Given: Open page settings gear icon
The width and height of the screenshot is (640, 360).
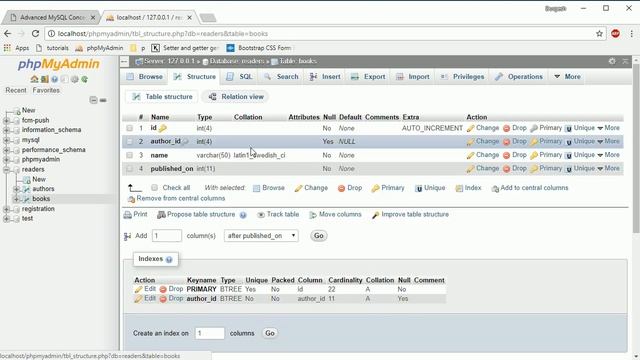Looking at the screenshot, I should [612, 61].
